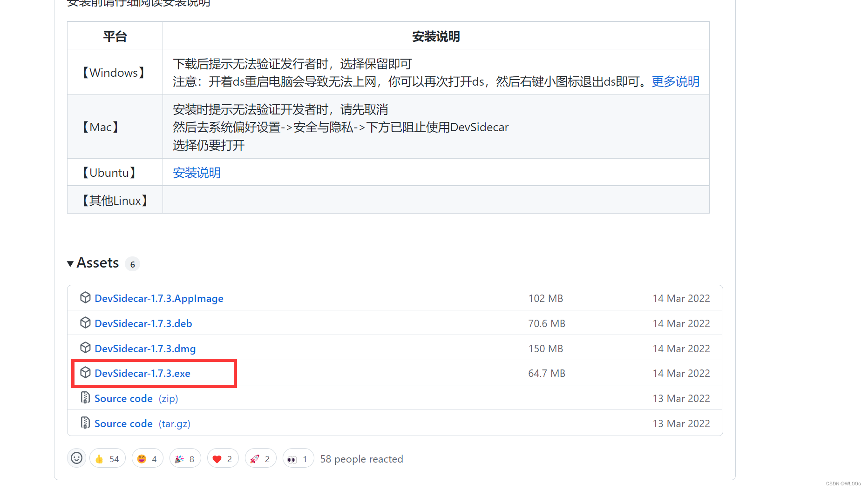Click file icon next to Source code (tar.gz)
This screenshot has width=868, height=490.
(85, 423)
